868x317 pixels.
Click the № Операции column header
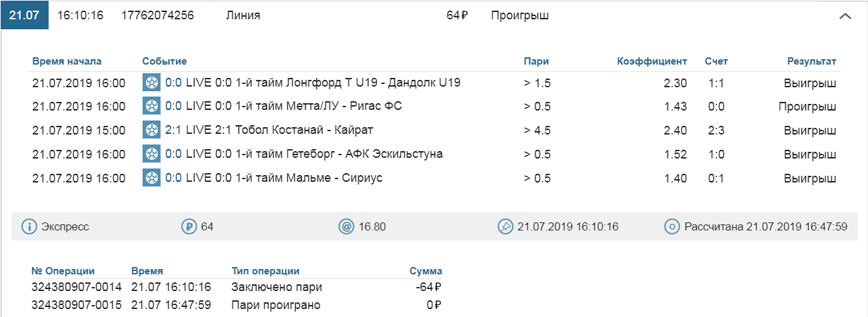pos(63,271)
